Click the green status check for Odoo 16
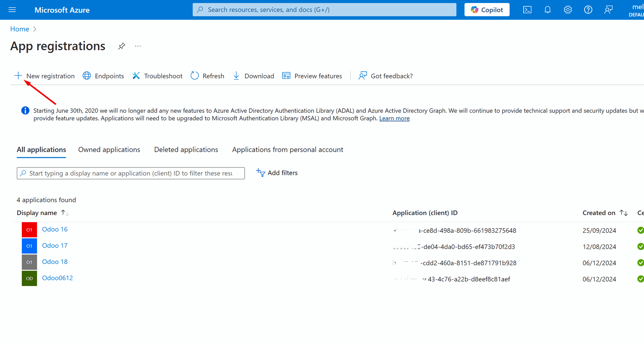644x345 pixels. click(641, 230)
